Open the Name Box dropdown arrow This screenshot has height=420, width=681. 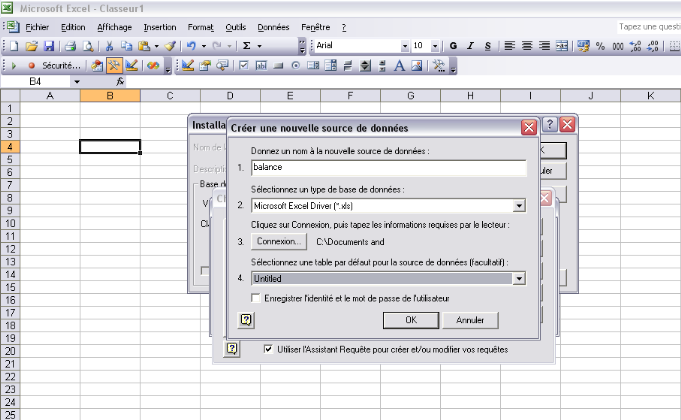pos(77,82)
